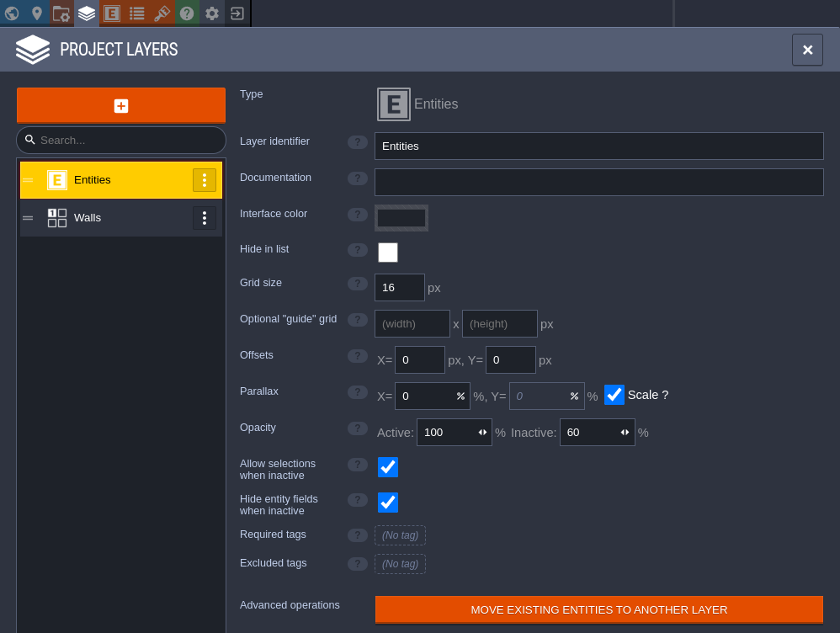Open the Help question mark icon
The width and height of the screenshot is (840, 633).
187,13
